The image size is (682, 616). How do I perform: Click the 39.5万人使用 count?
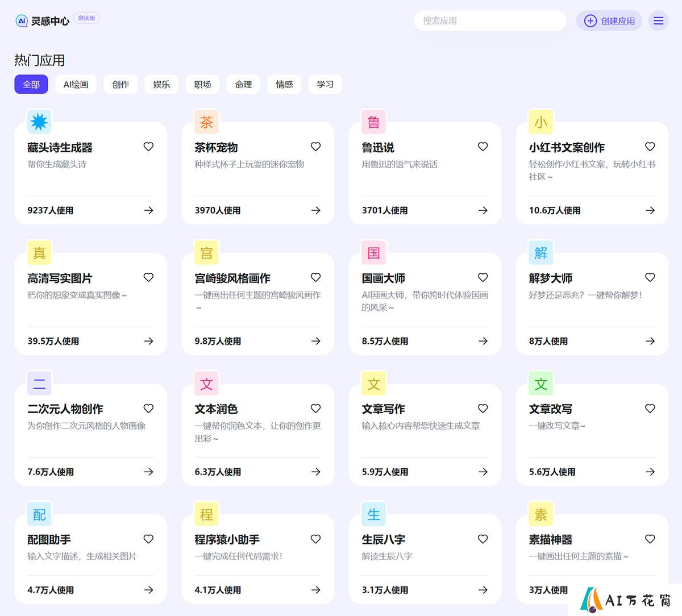(x=53, y=341)
